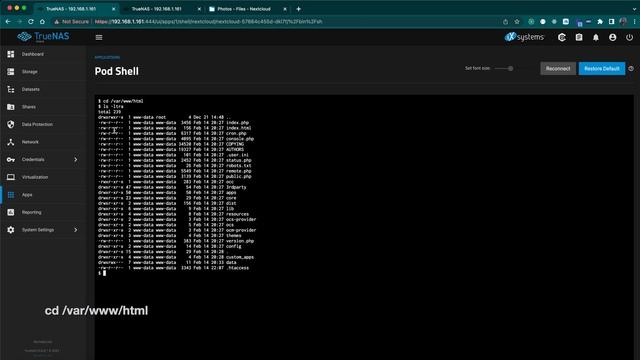Select Datasets in the sidebar
Viewport: 640px width, 360px height.
(x=31, y=89)
